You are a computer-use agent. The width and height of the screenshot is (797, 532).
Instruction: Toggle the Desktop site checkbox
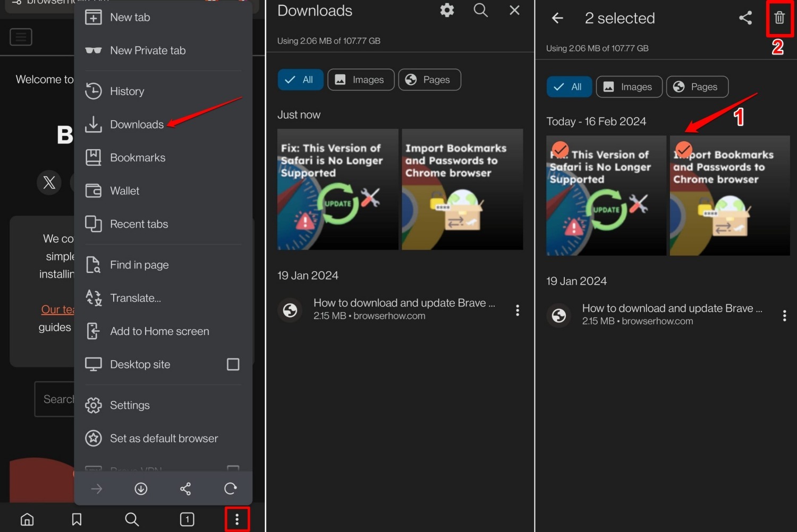coord(233,364)
